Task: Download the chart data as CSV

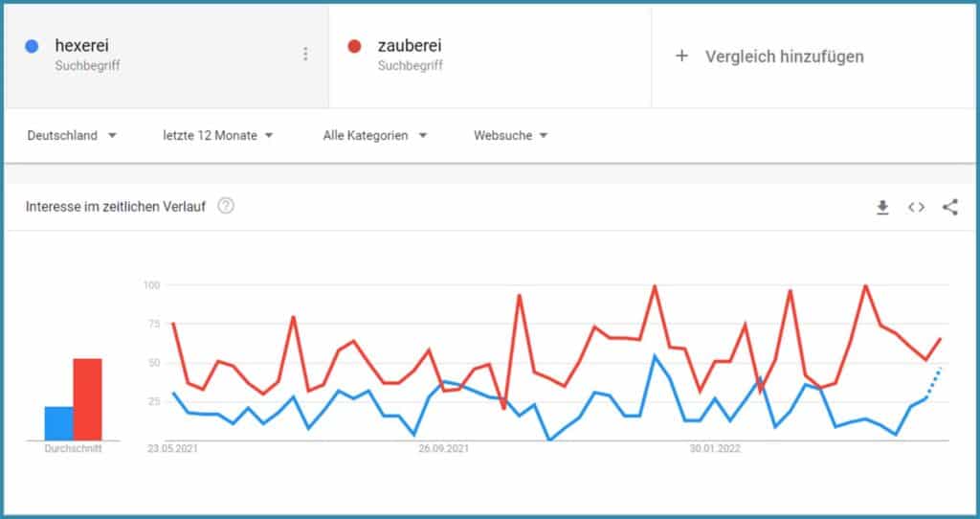Action: pos(882,207)
